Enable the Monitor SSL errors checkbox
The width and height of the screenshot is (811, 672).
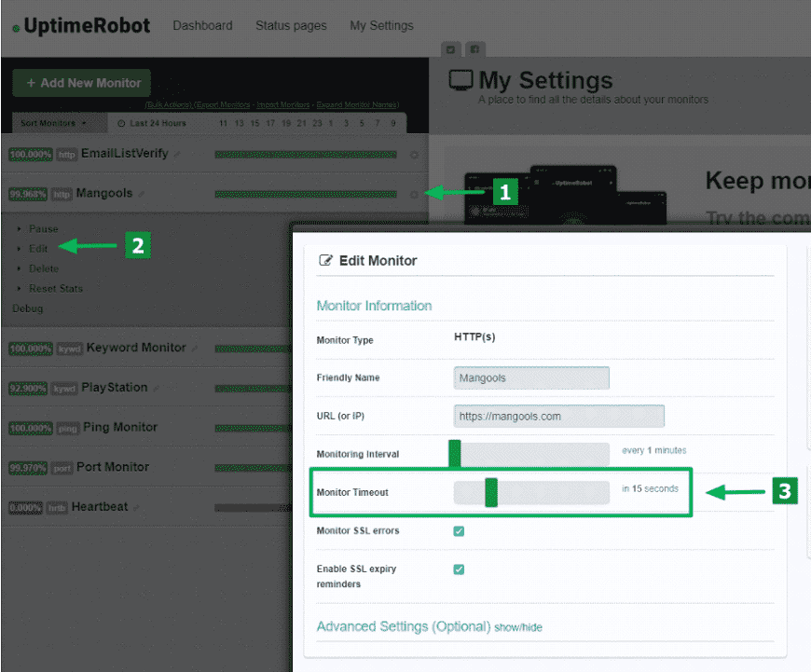(459, 530)
